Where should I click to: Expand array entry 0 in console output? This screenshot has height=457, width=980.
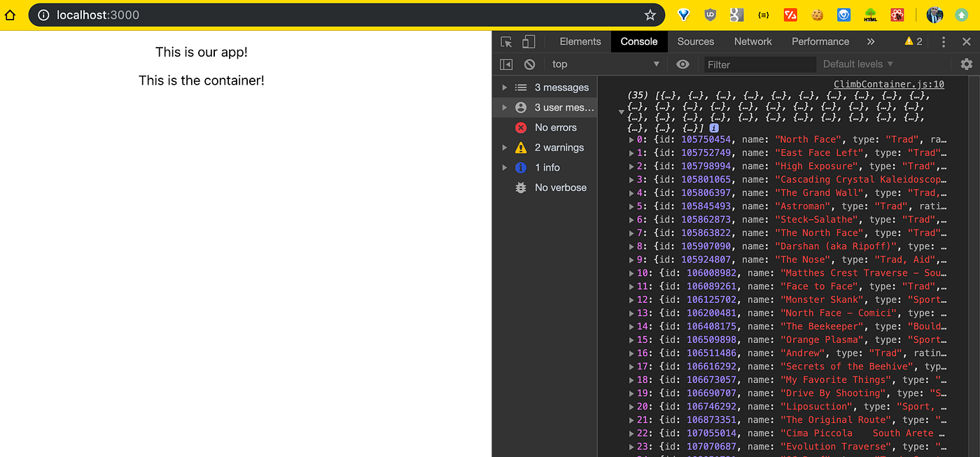click(x=632, y=139)
